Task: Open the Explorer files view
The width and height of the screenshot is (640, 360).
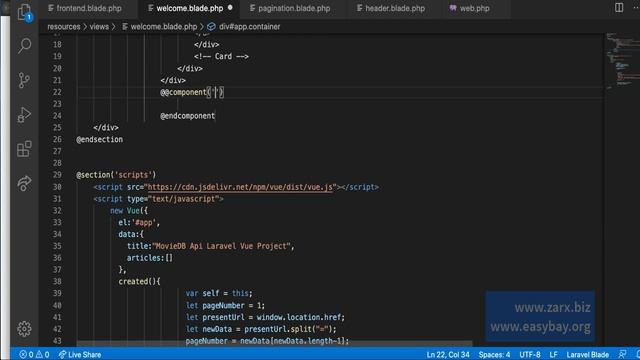Action: [x=24, y=12]
